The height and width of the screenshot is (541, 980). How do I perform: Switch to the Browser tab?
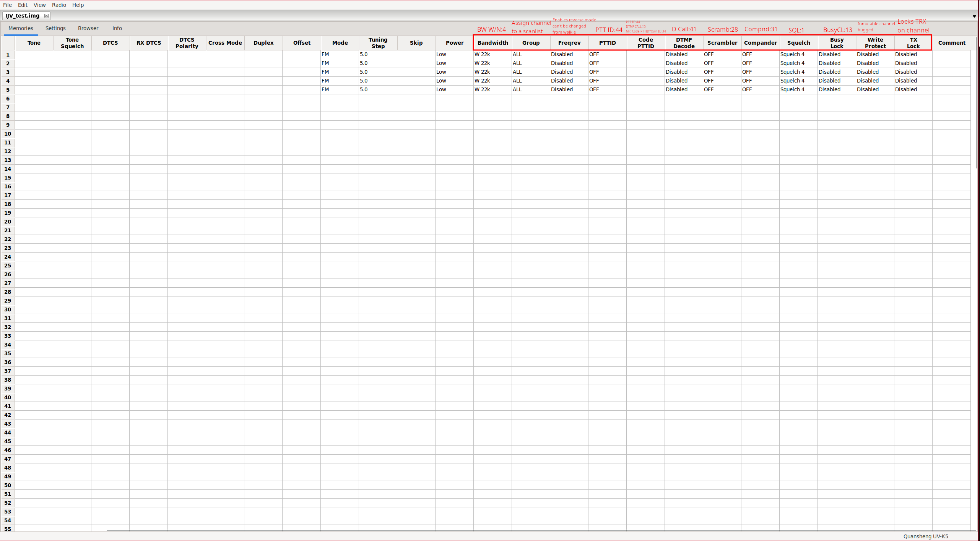[x=88, y=28]
